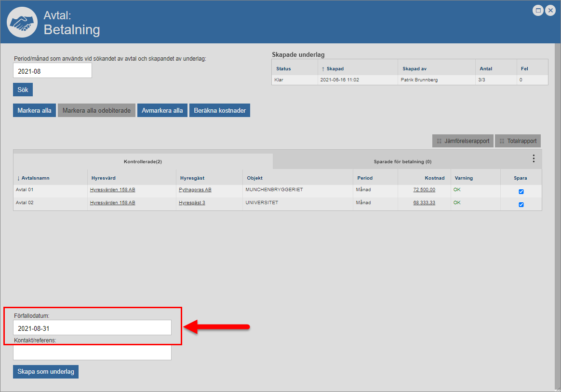Sort table by Avtalsnamn column
561x392 pixels.
point(35,178)
